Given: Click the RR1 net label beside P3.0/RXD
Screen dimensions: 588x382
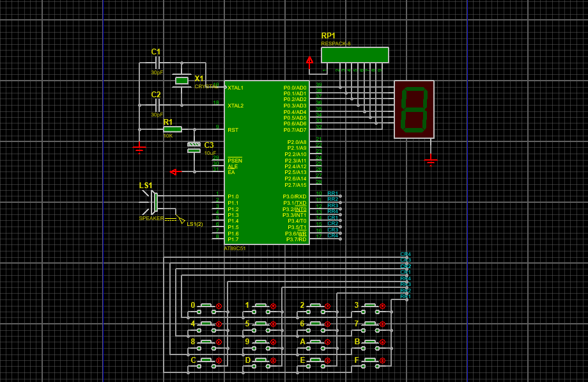Looking at the screenshot, I should (x=332, y=194).
